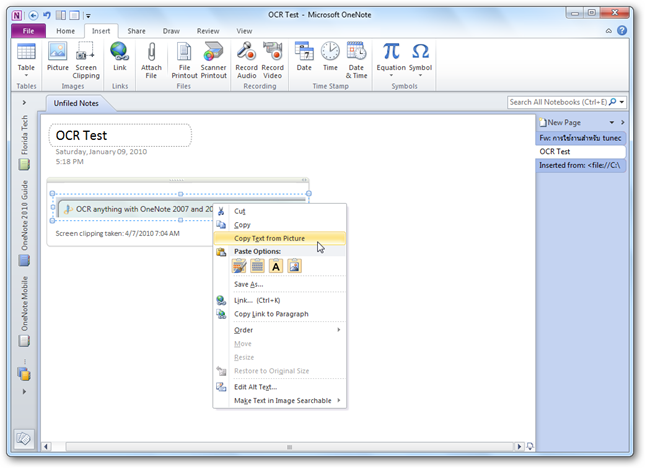Start Record Audio
645x468 pixels.
246,60
